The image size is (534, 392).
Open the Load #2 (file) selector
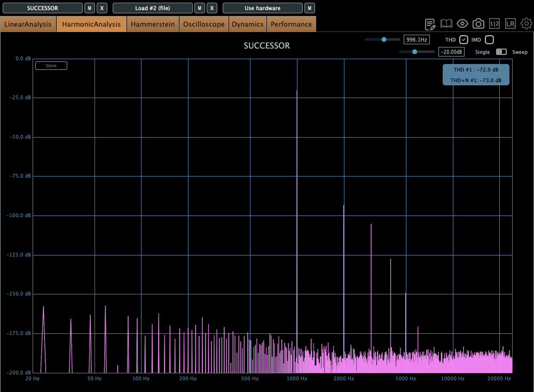click(x=152, y=8)
